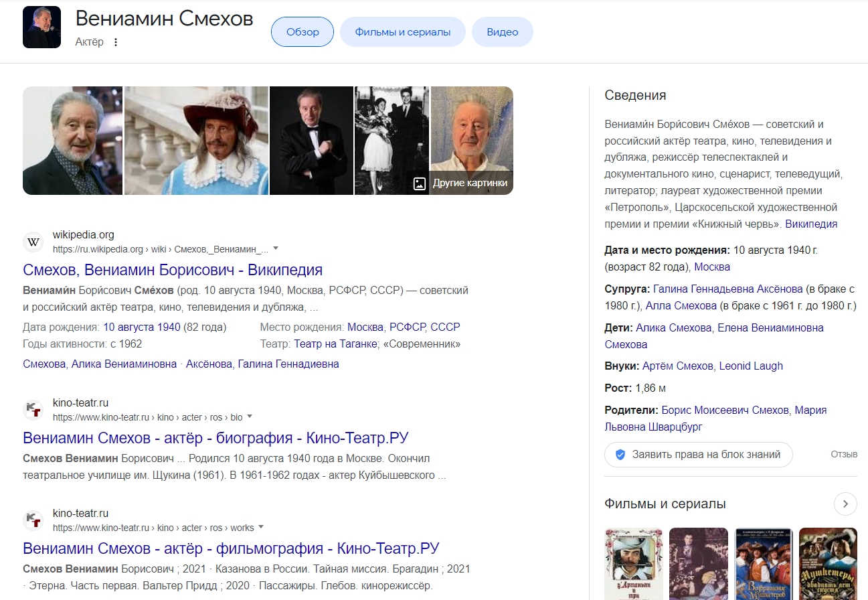
Task: Click the image icon on Другие картинки
Action: pyautogui.click(x=420, y=183)
